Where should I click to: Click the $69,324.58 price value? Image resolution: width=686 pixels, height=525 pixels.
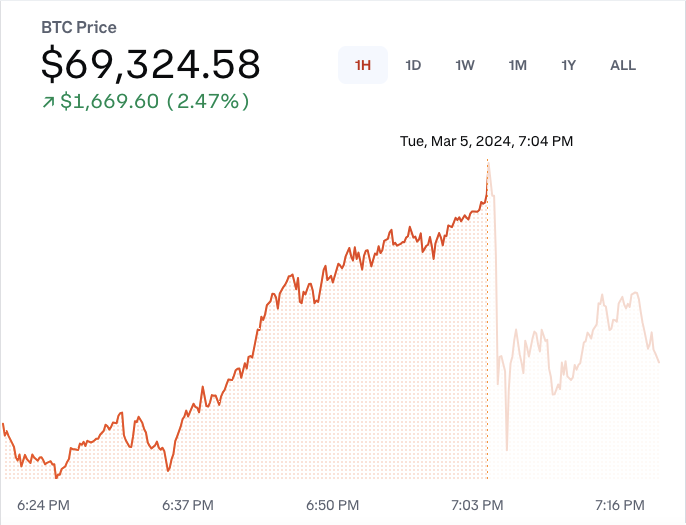[x=150, y=64]
